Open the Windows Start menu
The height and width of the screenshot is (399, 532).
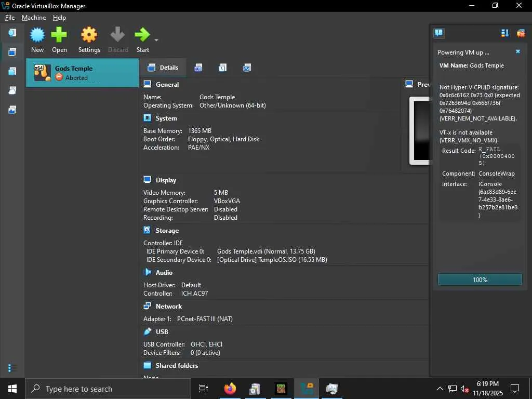[x=12, y=389]
